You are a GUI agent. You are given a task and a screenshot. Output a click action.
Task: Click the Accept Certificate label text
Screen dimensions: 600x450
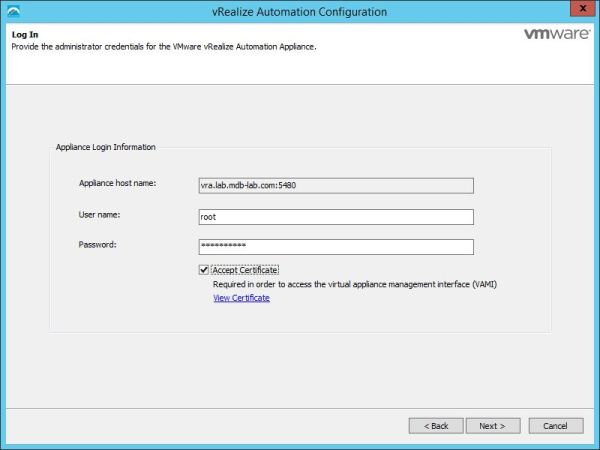(x=245, y=270)
